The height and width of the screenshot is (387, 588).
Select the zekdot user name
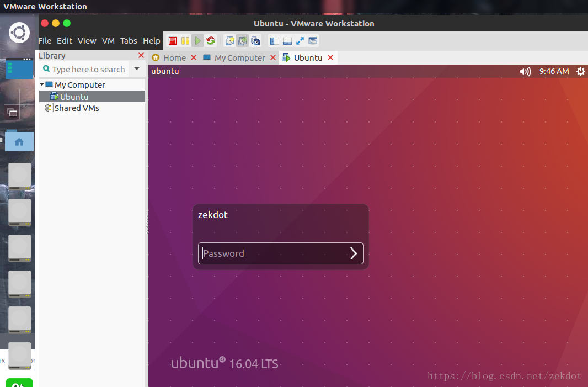(x=212, y=215)
